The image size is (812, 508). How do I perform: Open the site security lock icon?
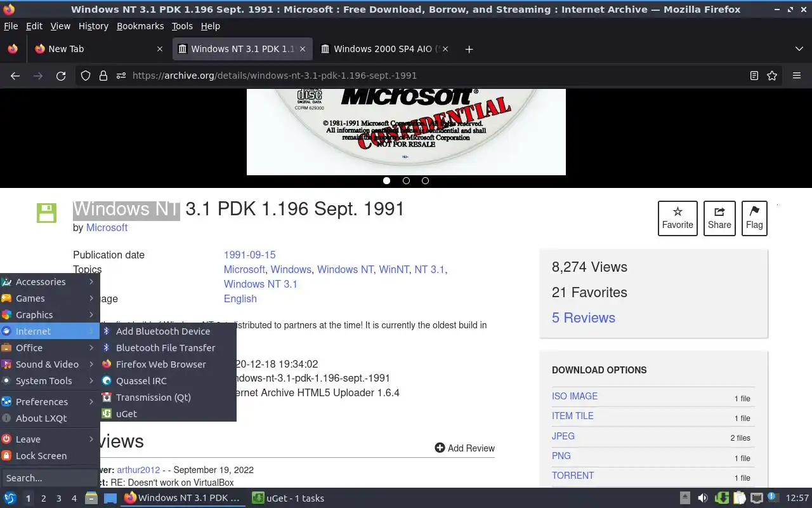click(x=103, y=76)
